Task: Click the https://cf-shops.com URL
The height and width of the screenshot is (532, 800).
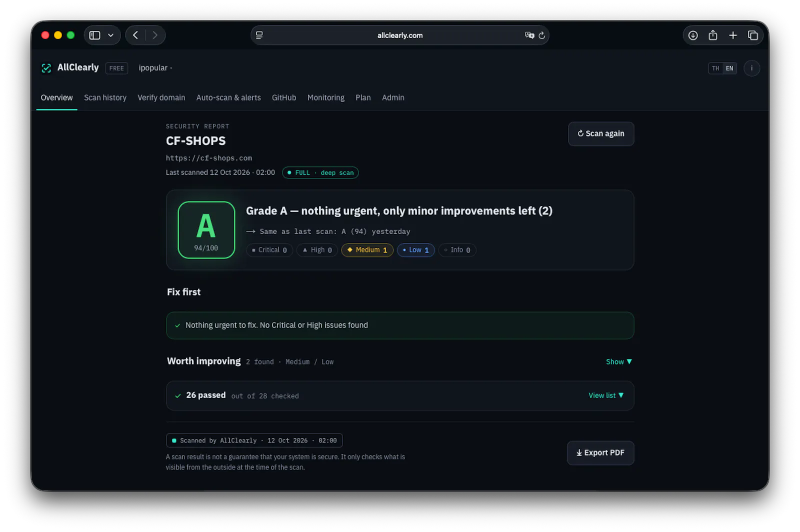Action: point(209,158)
